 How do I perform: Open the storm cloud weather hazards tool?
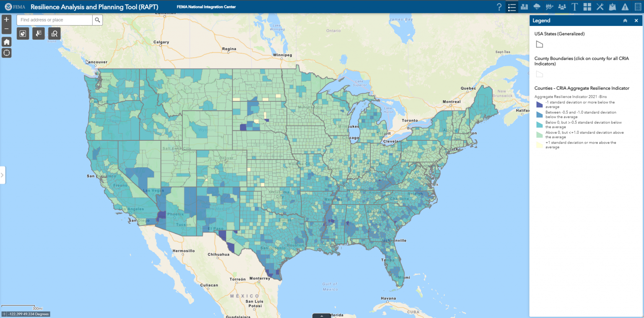click(537, 7)
